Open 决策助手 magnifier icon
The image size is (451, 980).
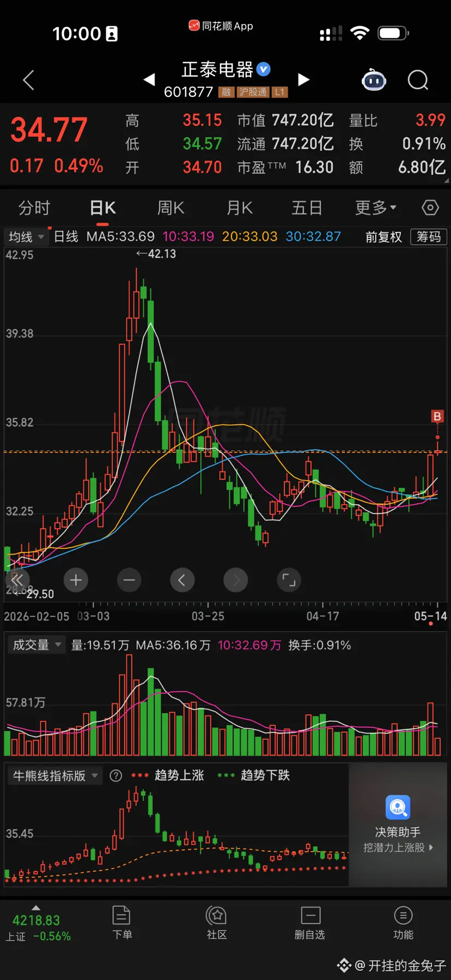[x=398, y=807]
